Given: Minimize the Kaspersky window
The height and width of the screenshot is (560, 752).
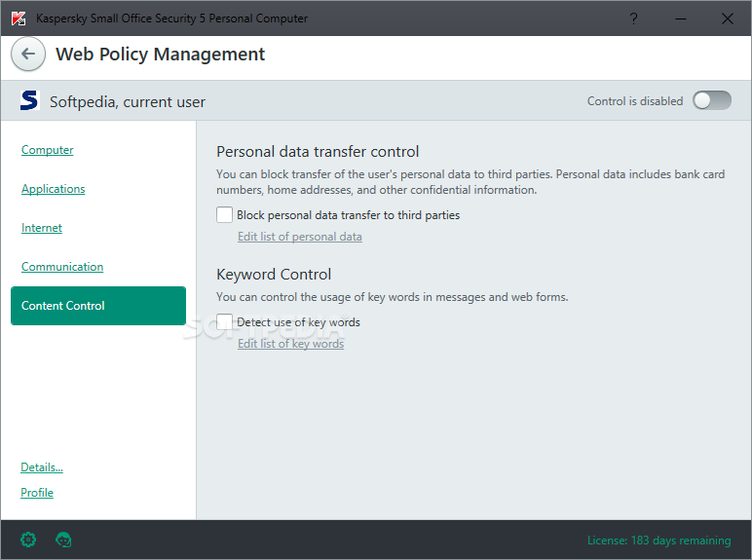Looking at the screenshot, I should (681, 19).
